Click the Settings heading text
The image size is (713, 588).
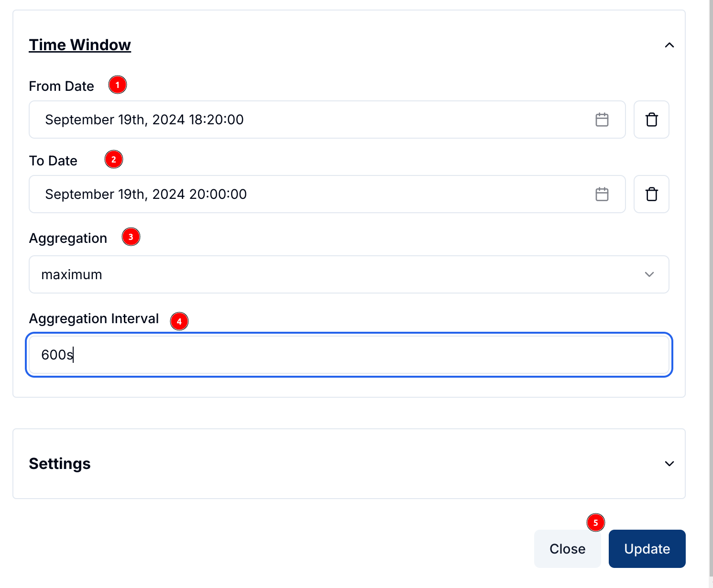(60, 464)
